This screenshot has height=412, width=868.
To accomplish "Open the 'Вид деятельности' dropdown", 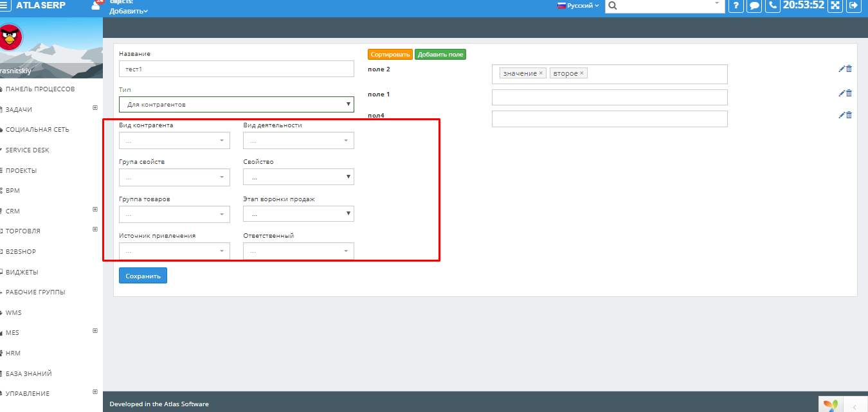I will [x=298, y=140].
